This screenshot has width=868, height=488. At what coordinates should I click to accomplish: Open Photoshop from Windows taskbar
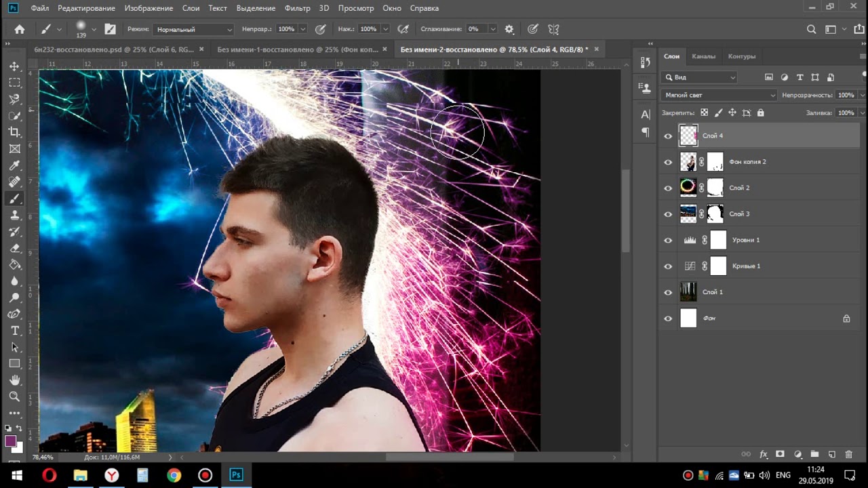[236, 475]
